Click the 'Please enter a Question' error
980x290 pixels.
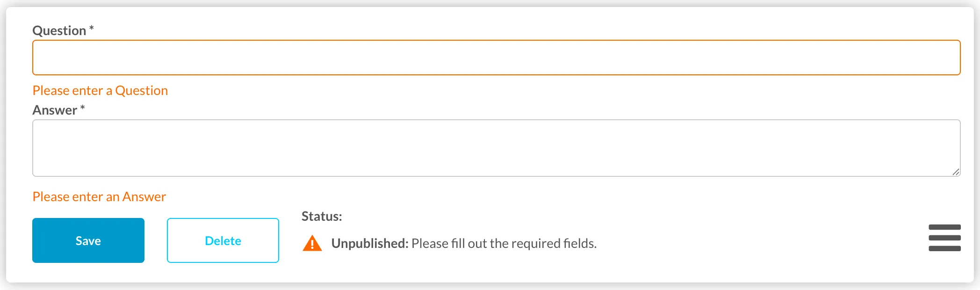pos(100,90)
